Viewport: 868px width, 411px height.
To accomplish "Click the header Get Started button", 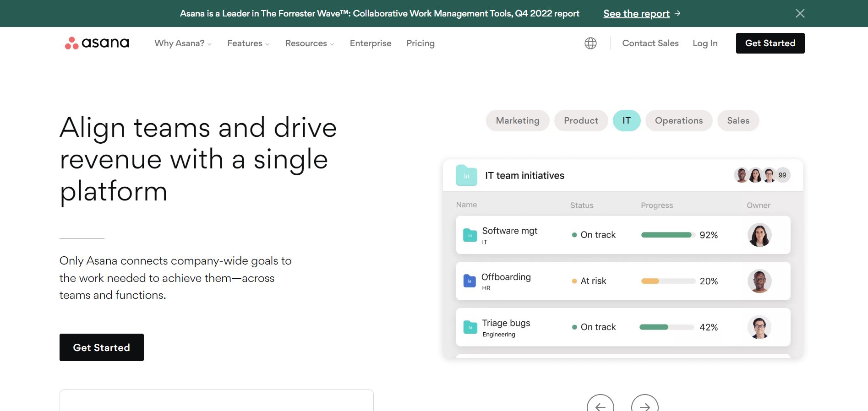I will (x=770, y=43).
